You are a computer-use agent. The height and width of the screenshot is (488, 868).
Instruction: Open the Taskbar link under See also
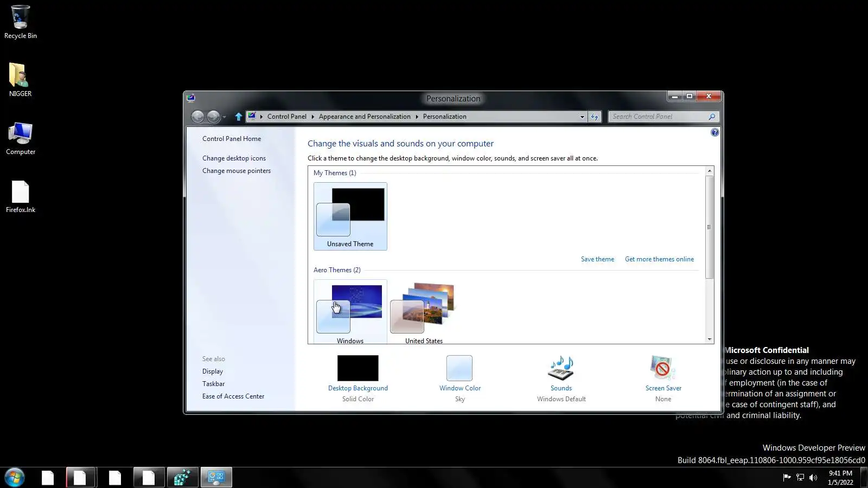(x=213, y=384)
